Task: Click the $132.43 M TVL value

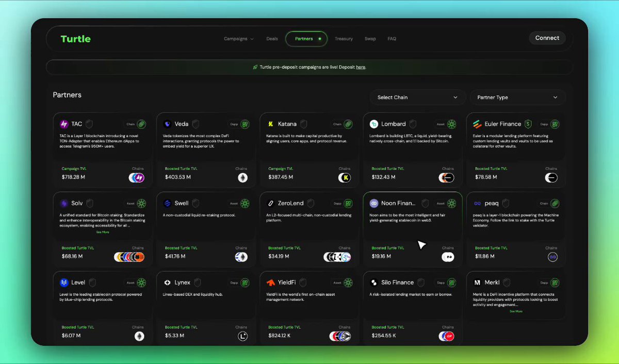Action: 384,177
